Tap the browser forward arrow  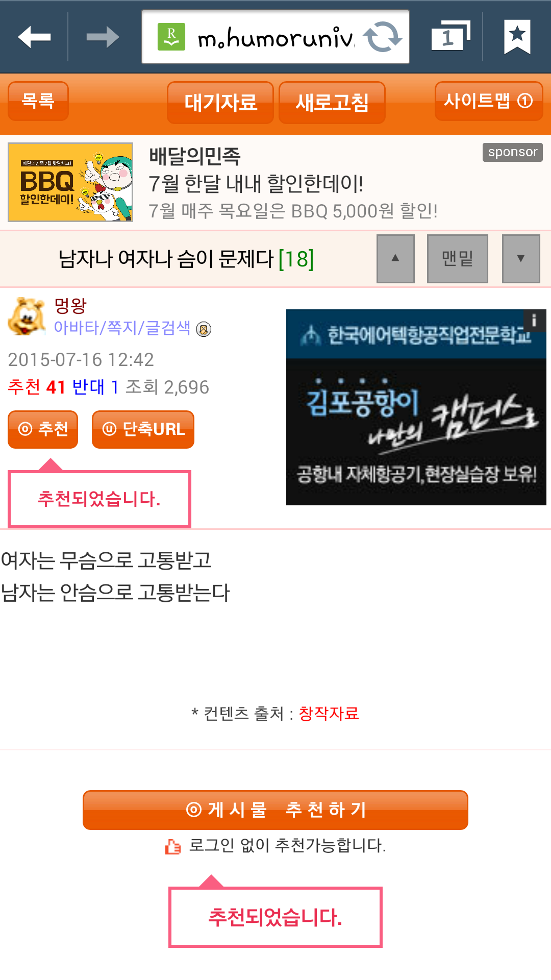coord(103,37)
